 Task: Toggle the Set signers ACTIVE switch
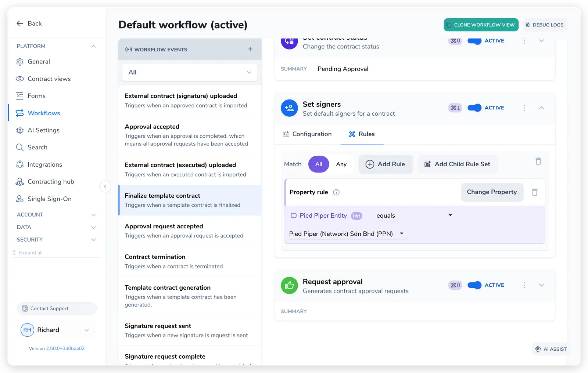click(x=474, y=108)
